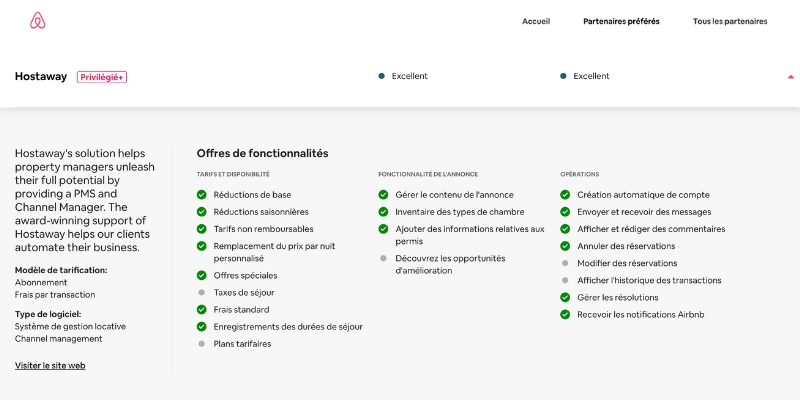Click check icon next to Offres spéciales

point(202,276)
